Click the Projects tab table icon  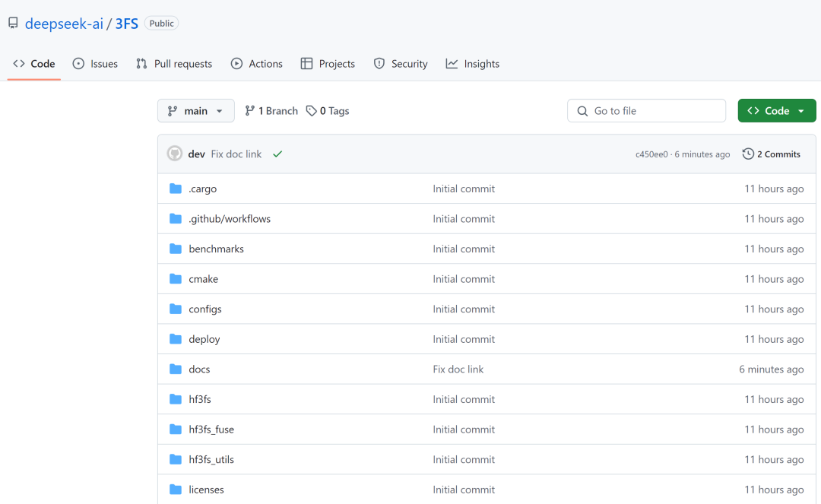[307, 64]
